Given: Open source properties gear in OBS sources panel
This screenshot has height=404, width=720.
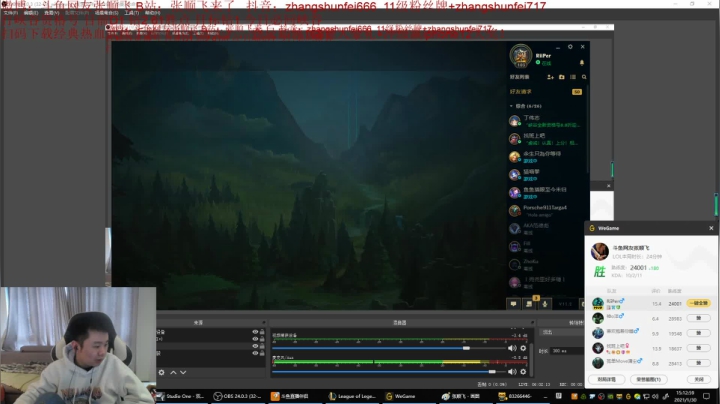Looking at the screenshot, I should (162, 372).
